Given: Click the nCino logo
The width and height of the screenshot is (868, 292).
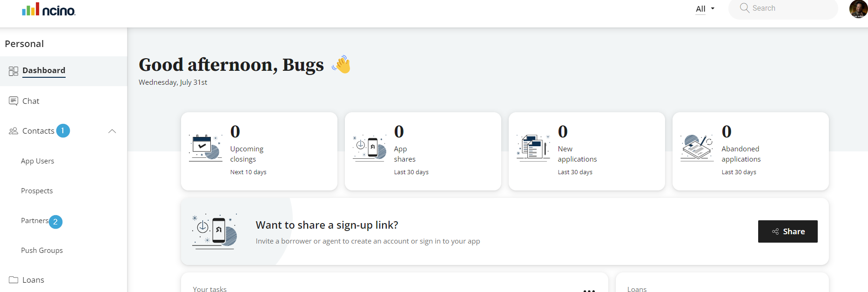Looking at the screenshot, I should 49,9.
